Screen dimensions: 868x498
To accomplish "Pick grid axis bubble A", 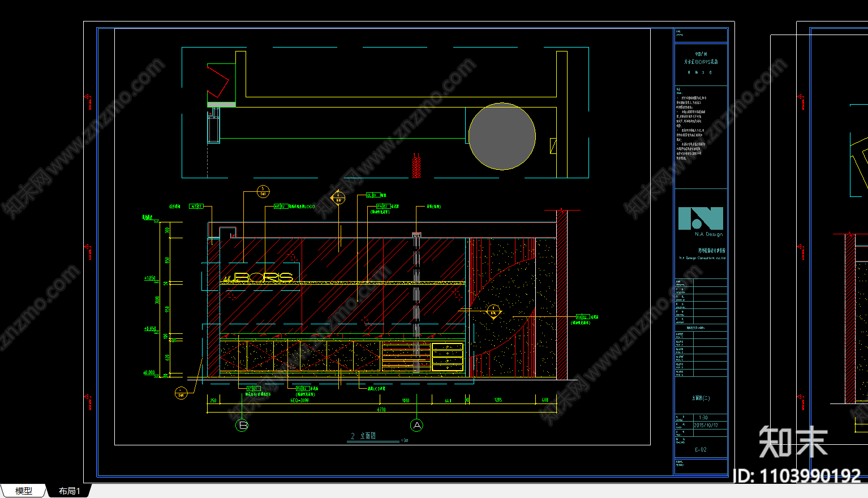I will point(417,425).
